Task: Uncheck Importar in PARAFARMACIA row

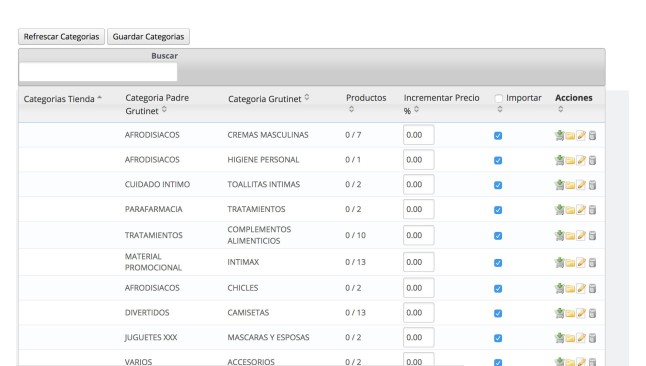Action: point(498,210)
